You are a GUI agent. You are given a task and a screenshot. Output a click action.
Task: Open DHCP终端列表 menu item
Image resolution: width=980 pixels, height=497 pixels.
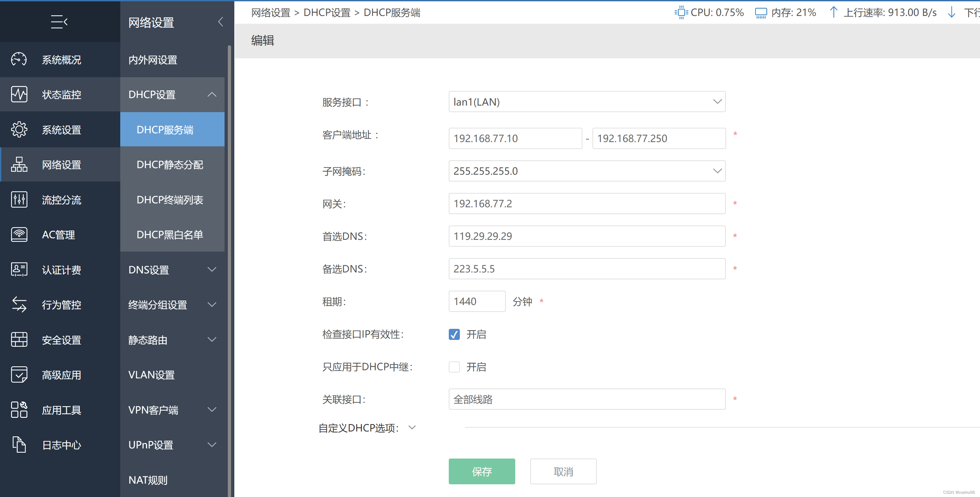pyautogui.click(x=172, y=199)
